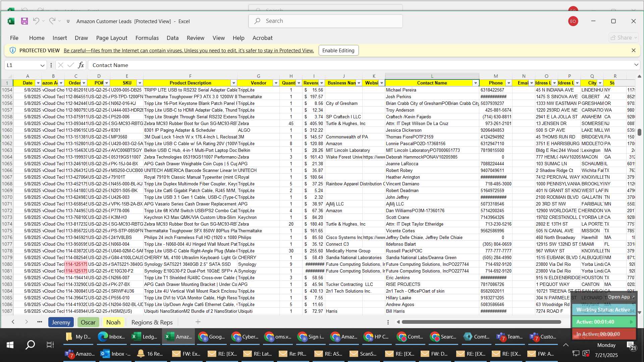Click the Active timer status bar

[604, 322]
